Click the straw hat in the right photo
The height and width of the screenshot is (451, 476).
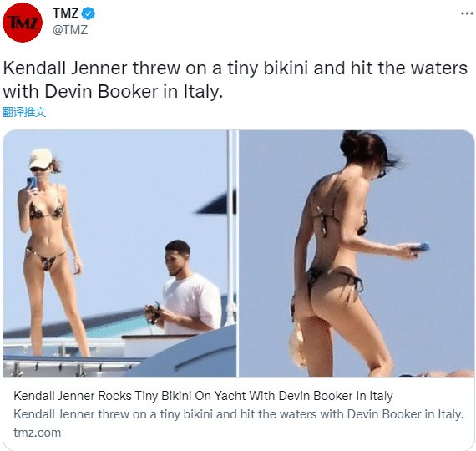point(297,347)
